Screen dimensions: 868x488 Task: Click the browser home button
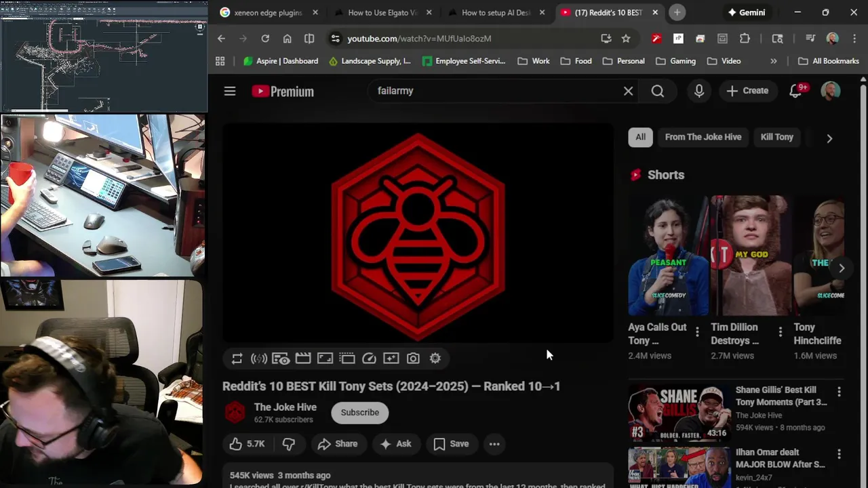(288, 39)
